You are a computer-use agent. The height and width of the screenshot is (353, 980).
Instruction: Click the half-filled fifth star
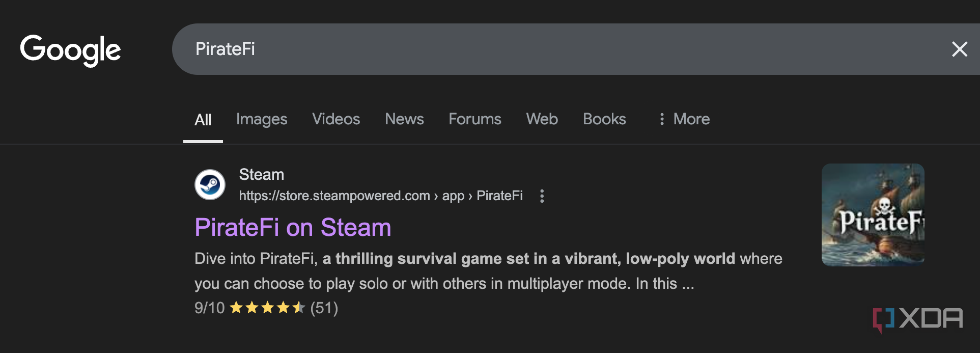coord(299,307)
